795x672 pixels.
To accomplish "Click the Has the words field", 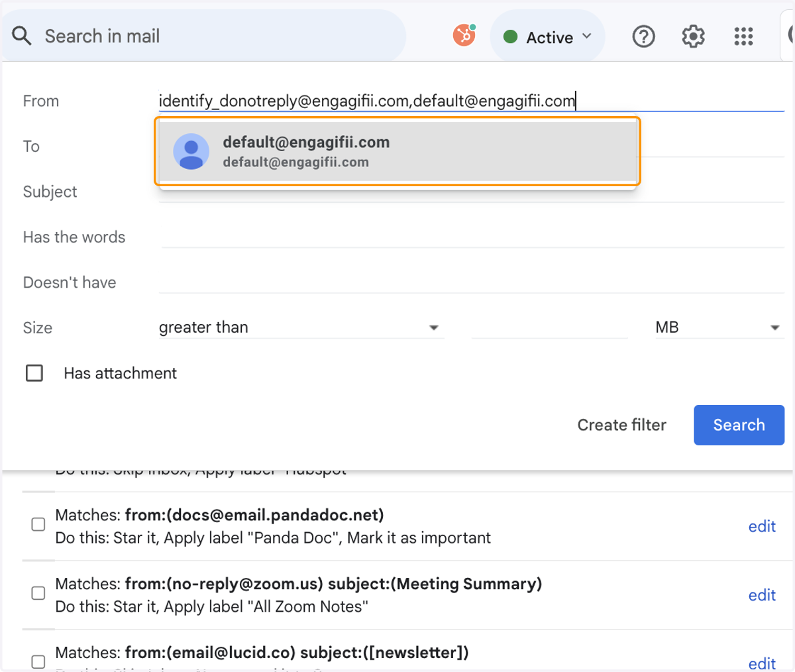I will click(x=472, y=237).
